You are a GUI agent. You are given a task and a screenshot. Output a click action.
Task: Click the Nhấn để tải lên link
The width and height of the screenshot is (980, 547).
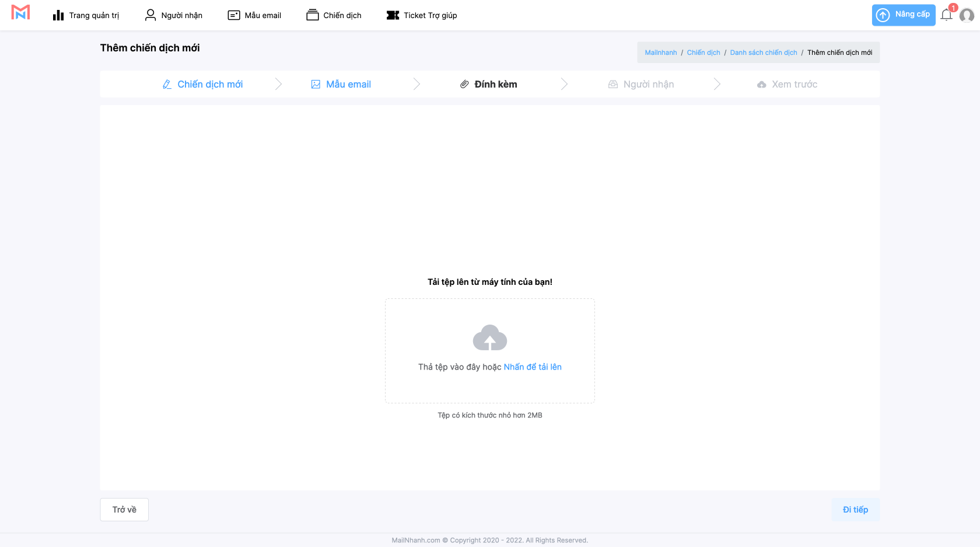[x=532, y=367]
